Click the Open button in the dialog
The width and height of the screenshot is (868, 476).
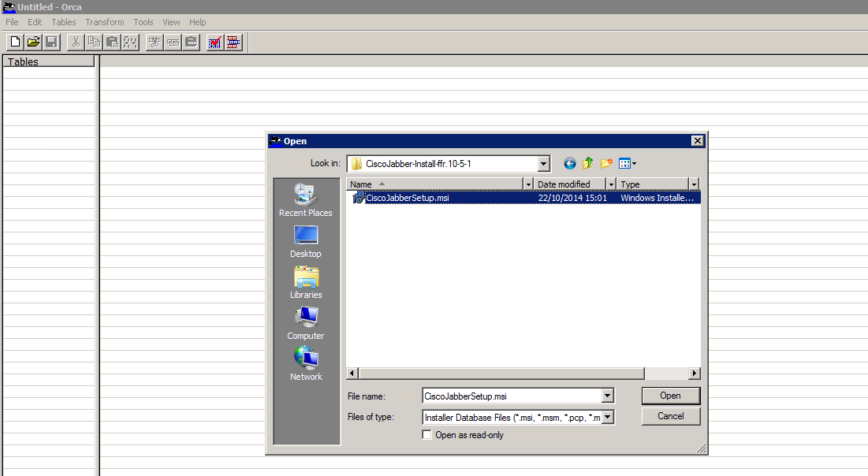[670, 396]
